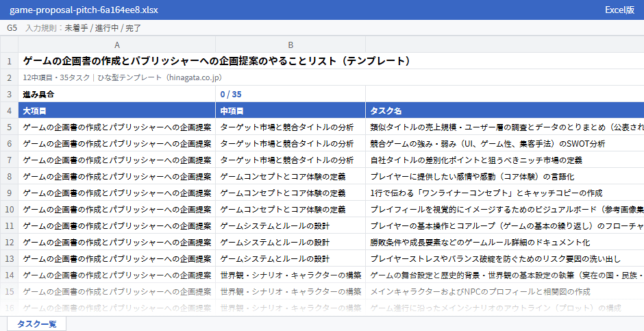Image resolution: width=644 pixels, height=331 pixels.
Task: Select cell プレイヤーストレスやバランス破綻を防ぐ
Action: pyautogui.click(x=505, y=258)
